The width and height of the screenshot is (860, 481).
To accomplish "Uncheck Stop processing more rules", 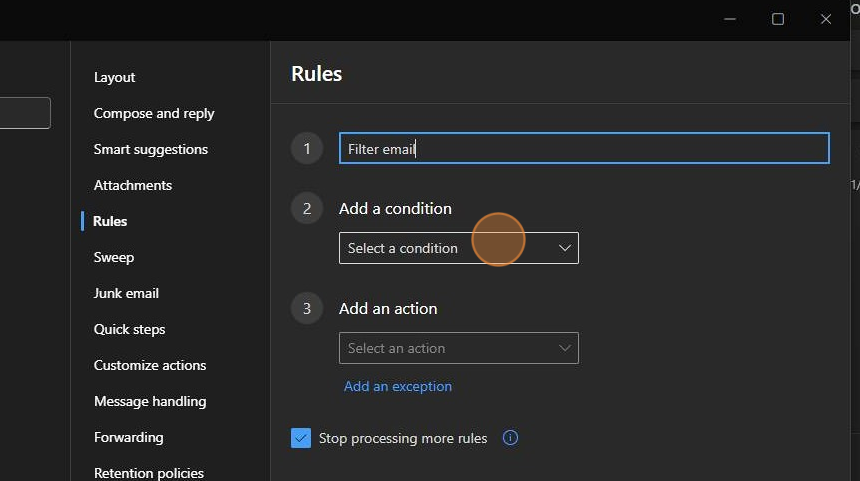I will pos(301,438).
